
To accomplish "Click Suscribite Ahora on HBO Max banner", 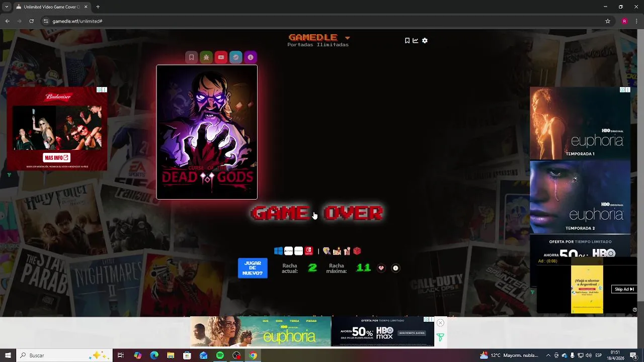I will (412, 333).
